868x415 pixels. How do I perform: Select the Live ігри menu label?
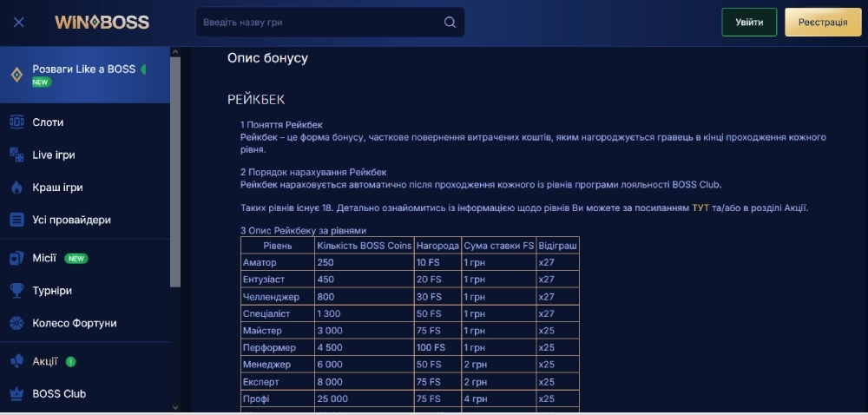point(54,155)
